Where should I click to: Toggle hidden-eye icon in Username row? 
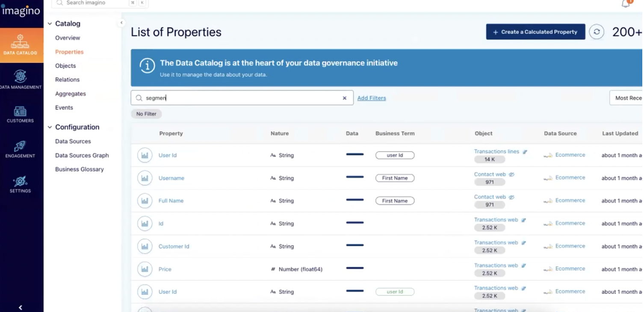pos(511,174)
